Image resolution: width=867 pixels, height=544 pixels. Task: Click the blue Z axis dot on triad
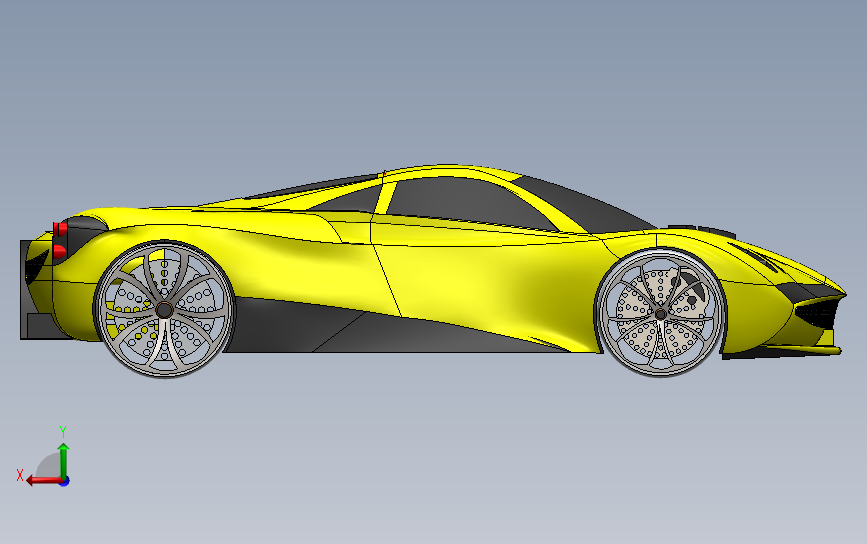coord(65,482)
